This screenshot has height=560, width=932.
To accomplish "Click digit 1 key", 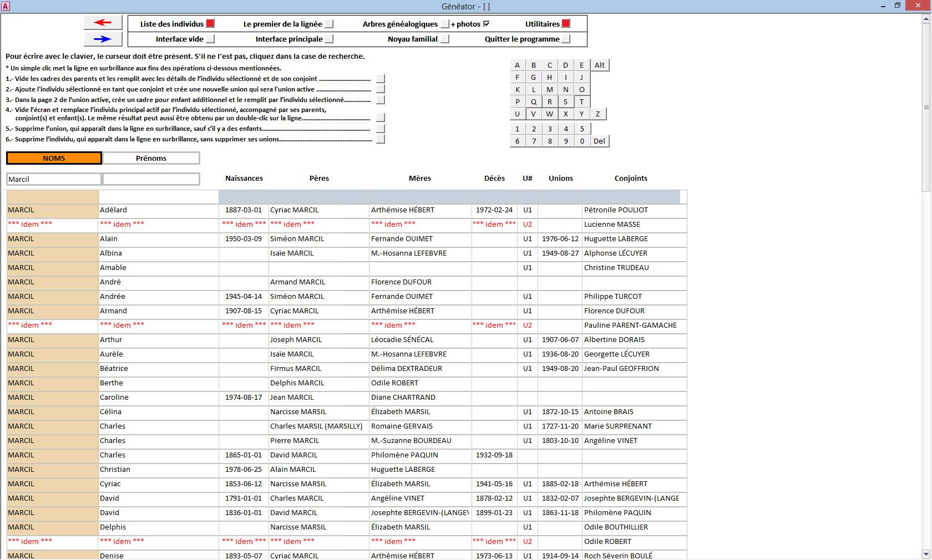I will click(518, 129).
